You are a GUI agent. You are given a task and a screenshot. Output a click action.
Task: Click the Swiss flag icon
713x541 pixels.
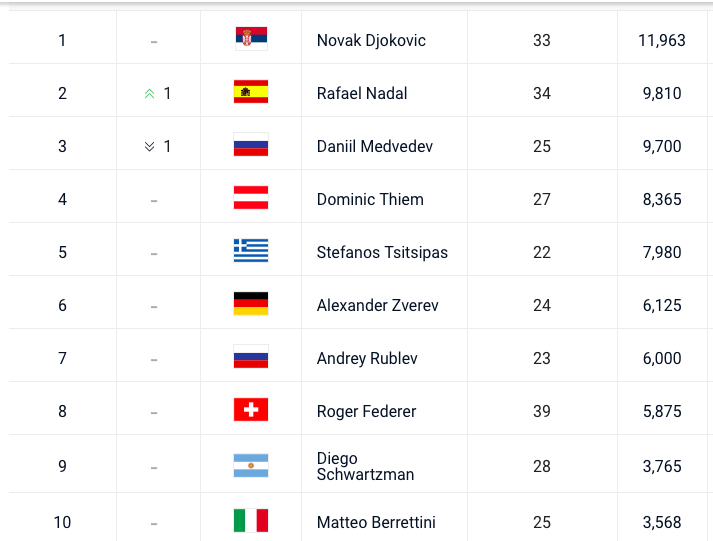coord(251,410)
